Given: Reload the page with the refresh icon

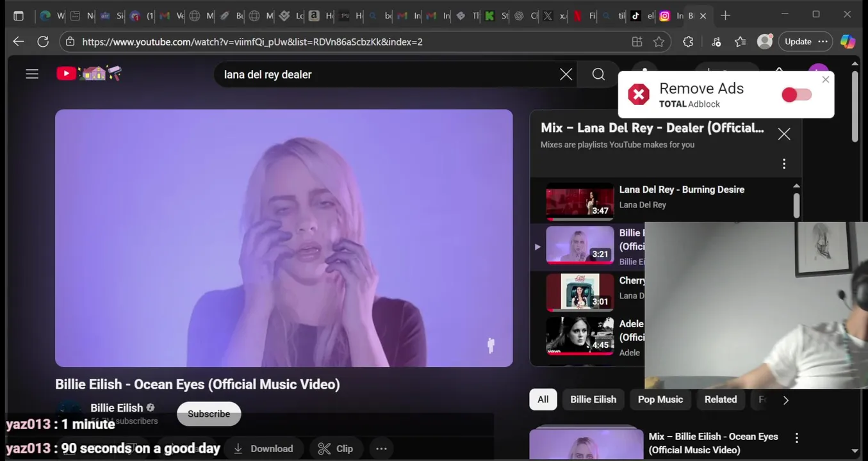Looking at the screenshot, I should click(43, 42).
